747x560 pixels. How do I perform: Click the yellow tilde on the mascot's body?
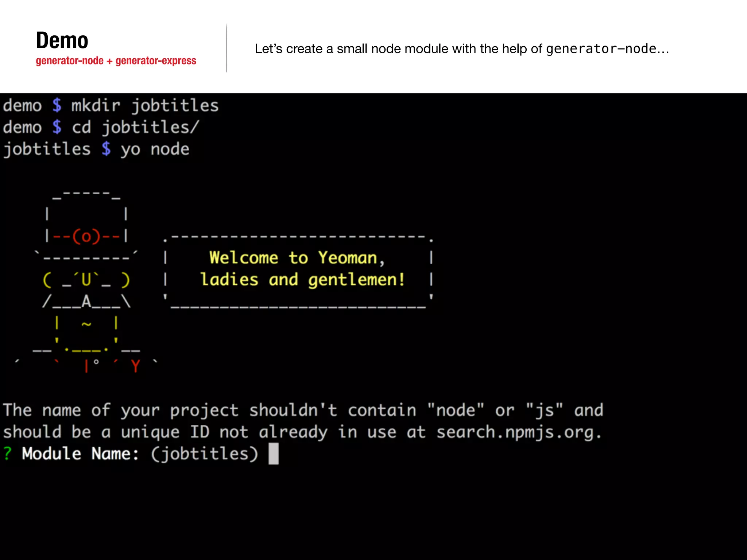pos(86,324)
